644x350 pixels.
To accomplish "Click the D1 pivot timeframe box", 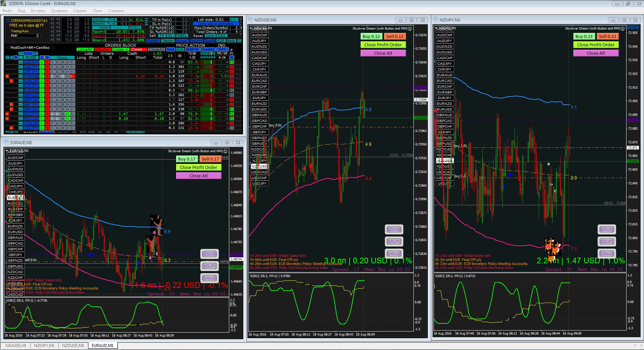I will 232,57.
